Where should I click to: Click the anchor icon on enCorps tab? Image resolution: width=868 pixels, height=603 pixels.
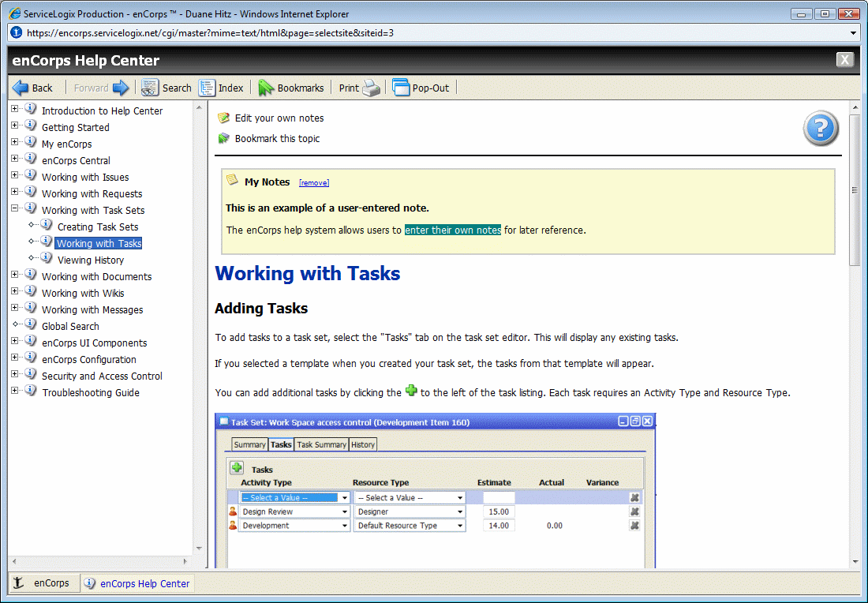coord(18,582)
